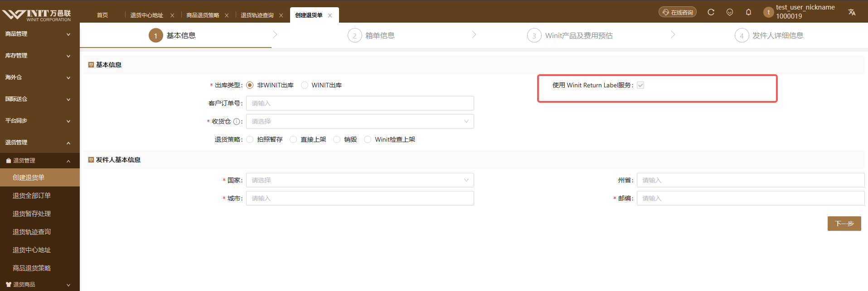Image resolution: width=868 pixels, height=291 pixels.
Task: Switch to the 退货轨迹查询 tab
Action: click(x=257, y=15)
